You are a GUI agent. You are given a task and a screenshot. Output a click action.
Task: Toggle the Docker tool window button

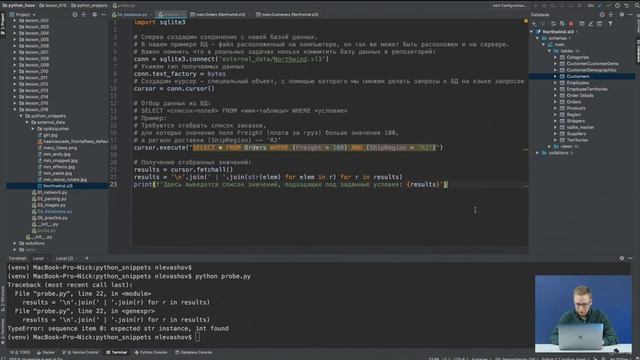tap(46, 352)
